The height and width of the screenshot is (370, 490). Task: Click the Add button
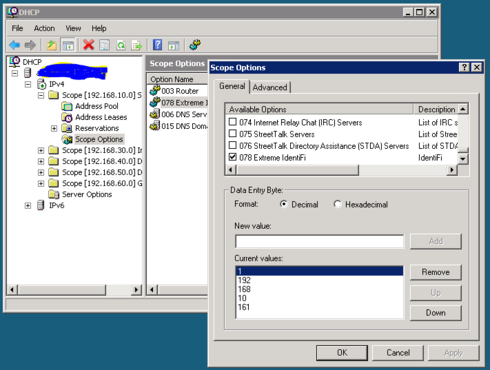pos(436,241)
